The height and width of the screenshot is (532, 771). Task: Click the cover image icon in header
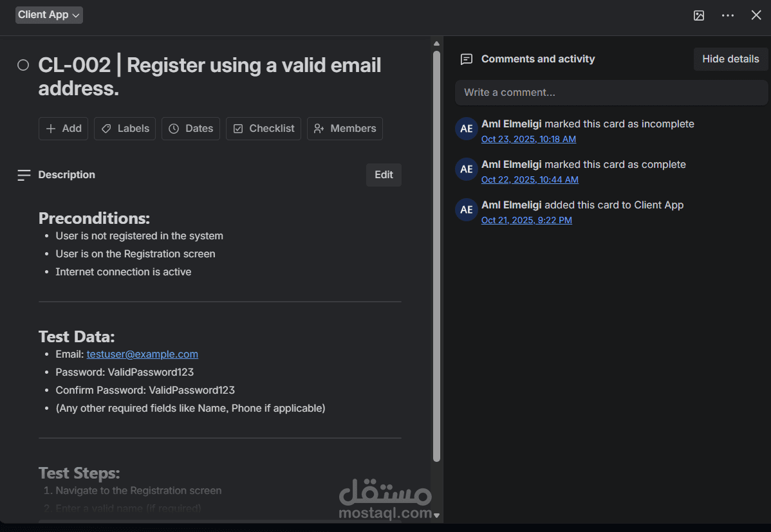click(699, 15)
